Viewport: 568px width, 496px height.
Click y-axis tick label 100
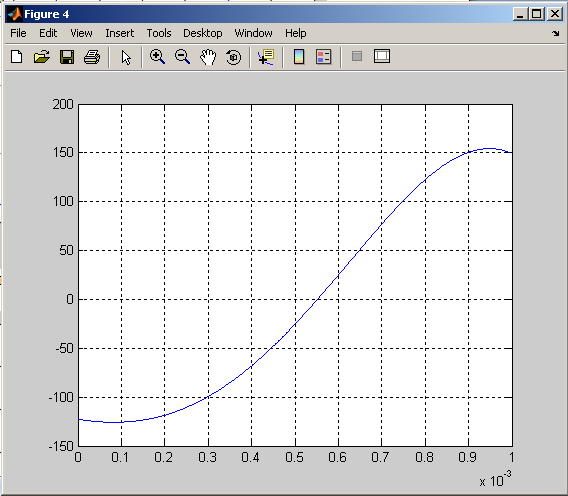tap(63, 201)
